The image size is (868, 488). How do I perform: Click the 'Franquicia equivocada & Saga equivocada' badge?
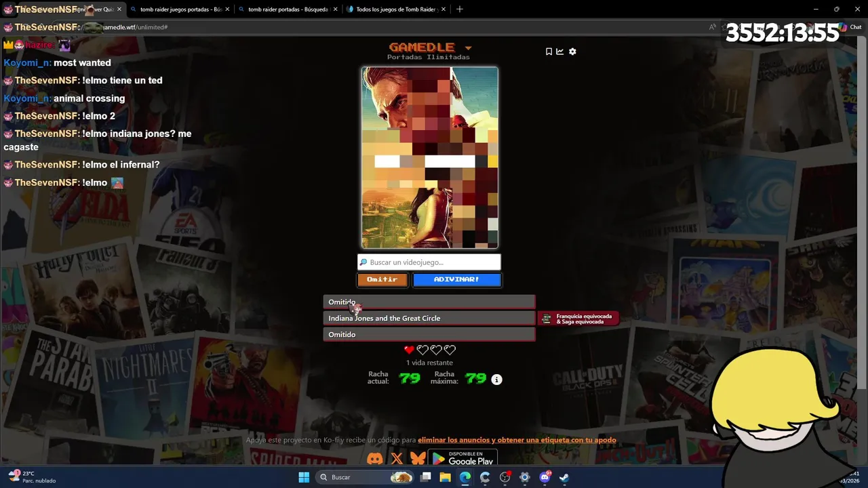578,319
